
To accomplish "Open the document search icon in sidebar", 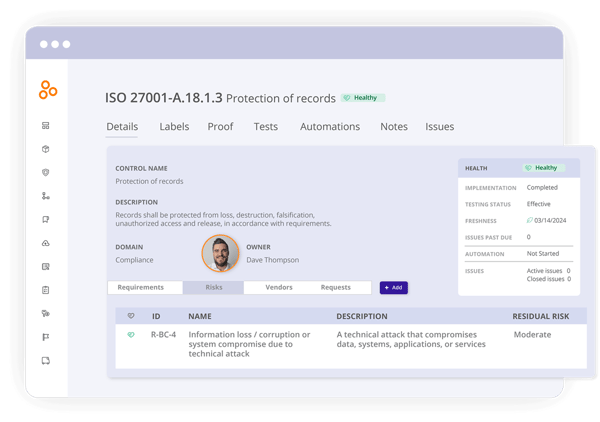I will coord(46,267).
